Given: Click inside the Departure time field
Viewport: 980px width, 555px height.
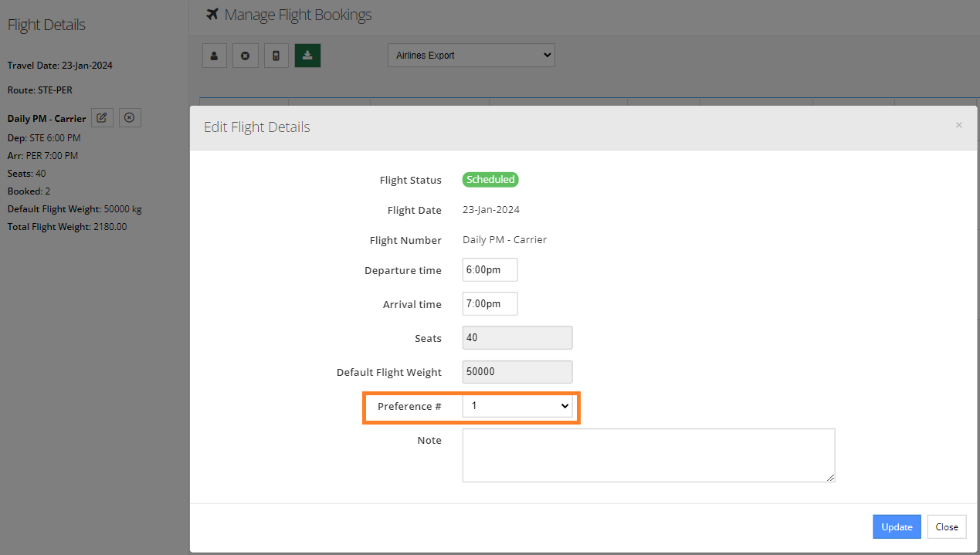Looking at the screenshot, I should pos(490,269).
